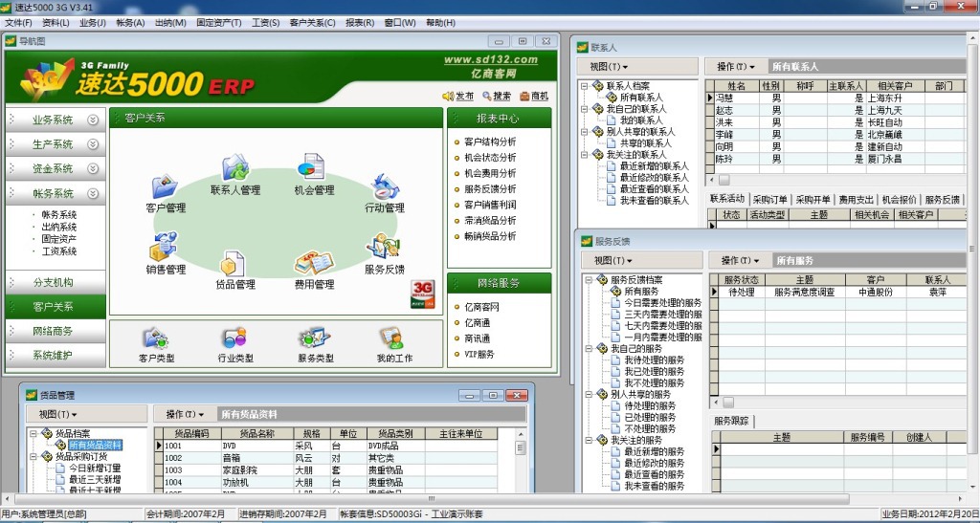Select 我待处理的服务 tree item
The image size is (980, 523).
(654, 360)
